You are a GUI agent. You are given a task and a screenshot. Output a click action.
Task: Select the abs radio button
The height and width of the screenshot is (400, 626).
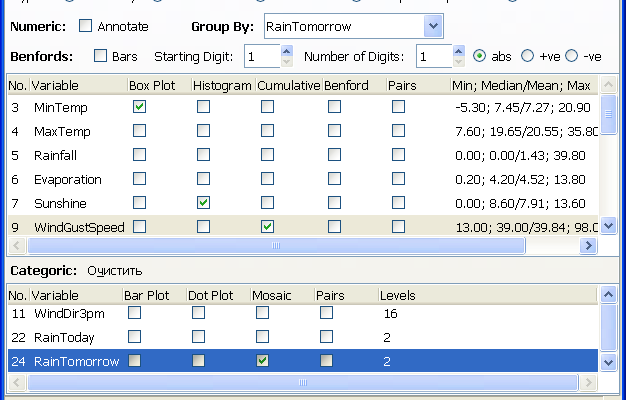click(480, 57)
